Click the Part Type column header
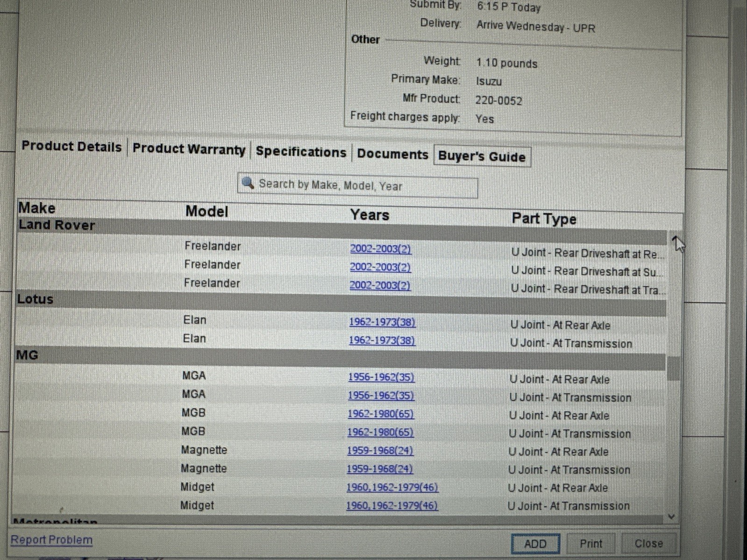The image size is (747, 560). [x=544, y=219]
